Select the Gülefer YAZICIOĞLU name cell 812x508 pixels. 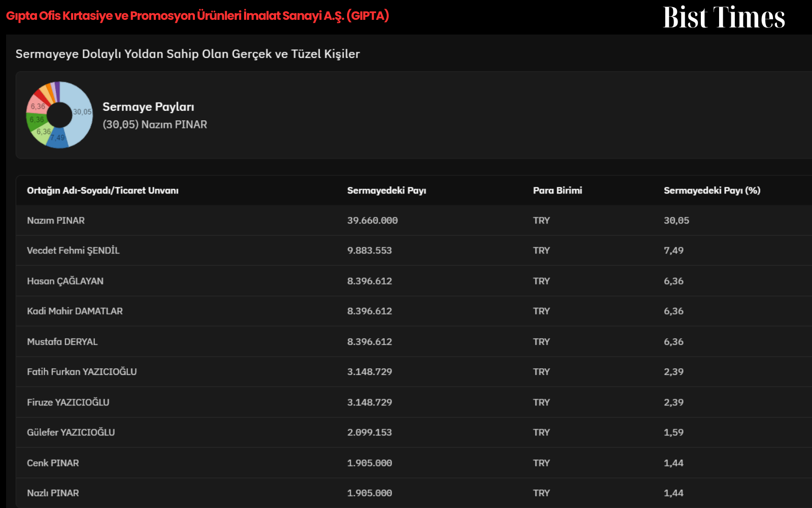pos(71,432)
